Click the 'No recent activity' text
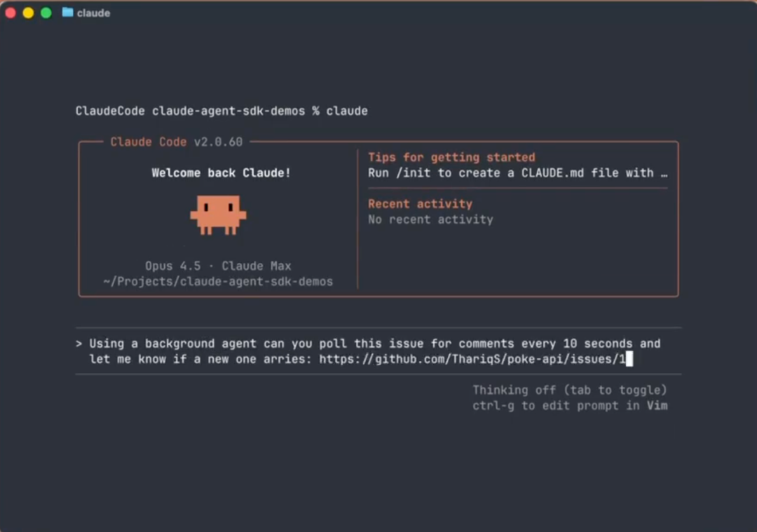This screenshot has height=532, width=757. 430,219
